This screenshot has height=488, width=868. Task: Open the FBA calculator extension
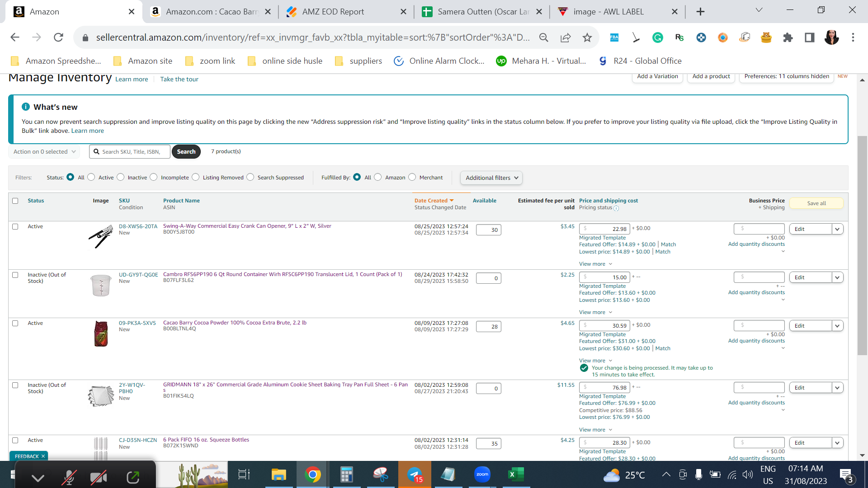pos(614,38)
